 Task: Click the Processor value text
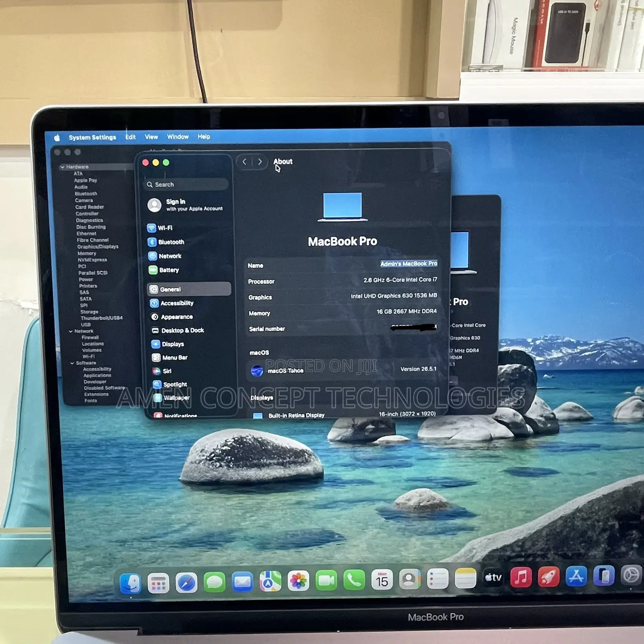400,280
